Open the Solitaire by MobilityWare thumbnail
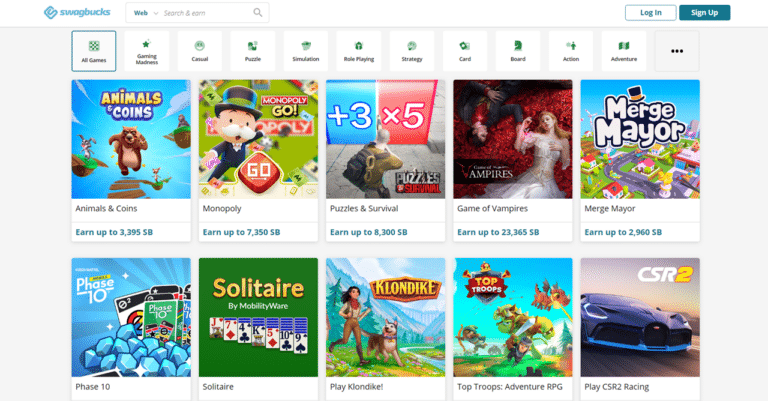 click(x=258, y=317)
